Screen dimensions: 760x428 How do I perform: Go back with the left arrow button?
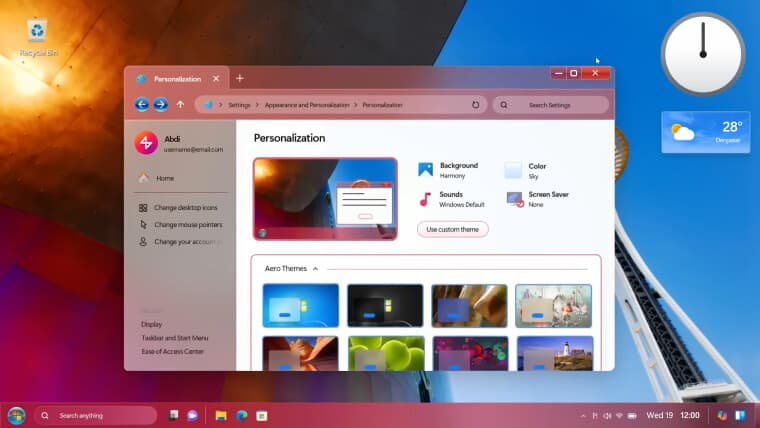(x=142, y=104)
